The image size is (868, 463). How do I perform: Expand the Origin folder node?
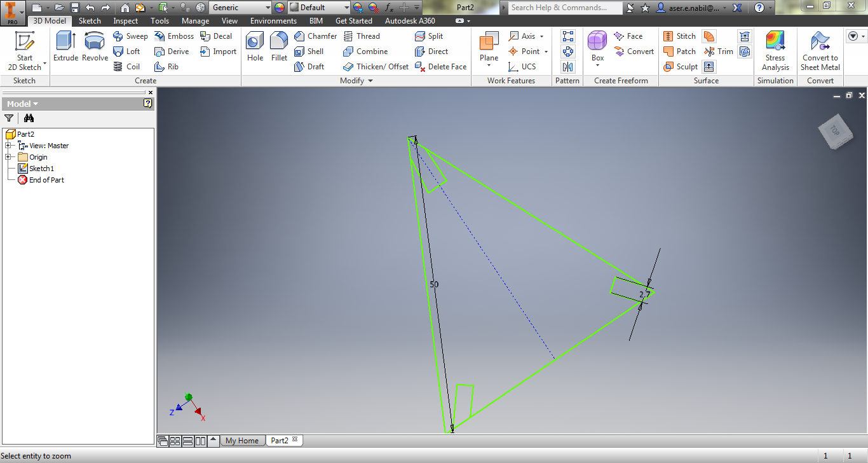[8, 157]
